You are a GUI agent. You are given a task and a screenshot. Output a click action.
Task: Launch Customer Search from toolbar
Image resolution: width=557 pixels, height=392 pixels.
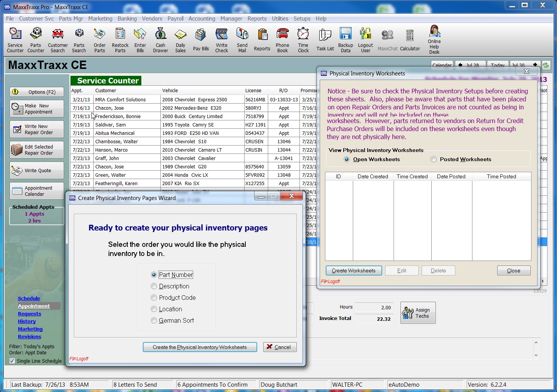click(x=58, y=40)
